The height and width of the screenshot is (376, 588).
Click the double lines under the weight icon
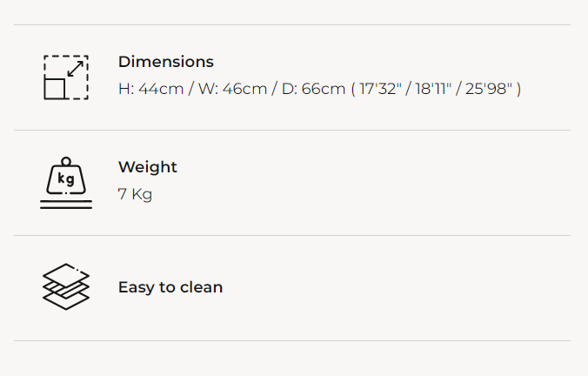66,205
